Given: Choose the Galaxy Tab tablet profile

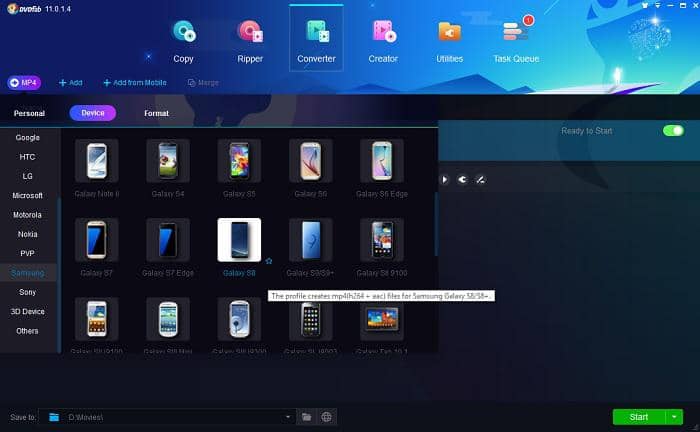Looking at the screenshot, I should coord(382,319).
